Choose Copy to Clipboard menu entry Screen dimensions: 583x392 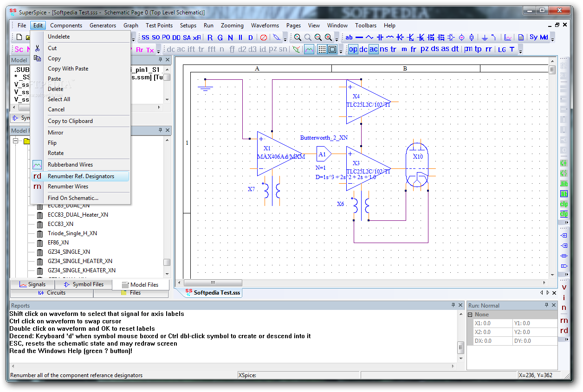click(80, 121)
